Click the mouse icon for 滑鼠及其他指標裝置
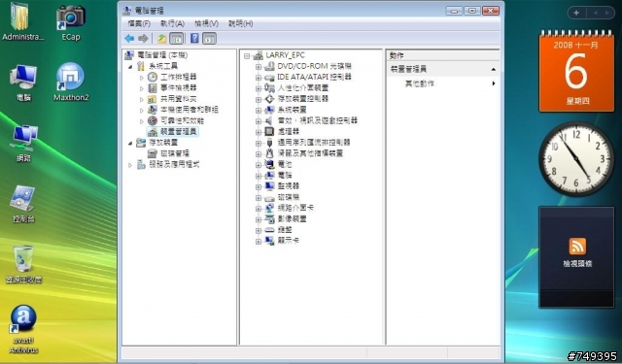This screenshot has height=364, width=622. [269, 153]
